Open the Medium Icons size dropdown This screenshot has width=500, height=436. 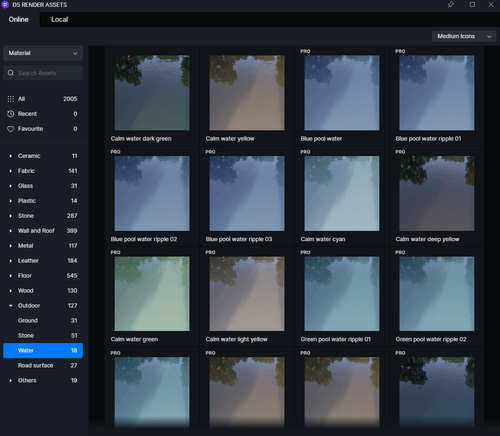(x=464, y=36)
